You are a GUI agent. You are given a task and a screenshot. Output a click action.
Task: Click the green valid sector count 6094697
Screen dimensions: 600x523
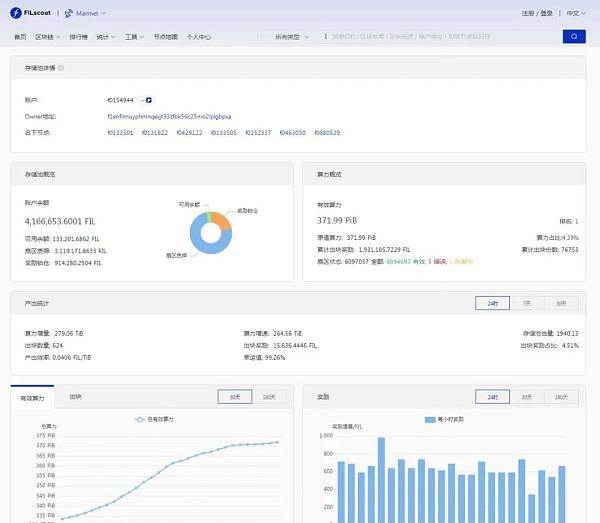[x=398, y=261]
